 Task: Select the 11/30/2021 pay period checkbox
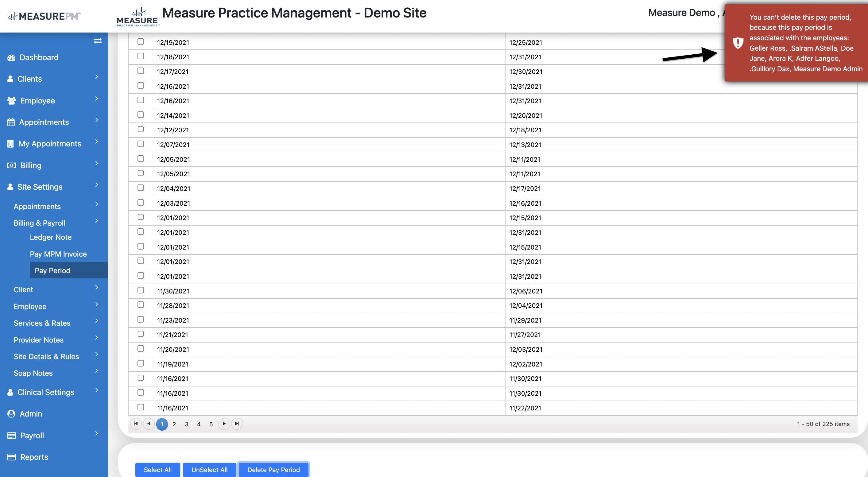(x=141, y=290)
